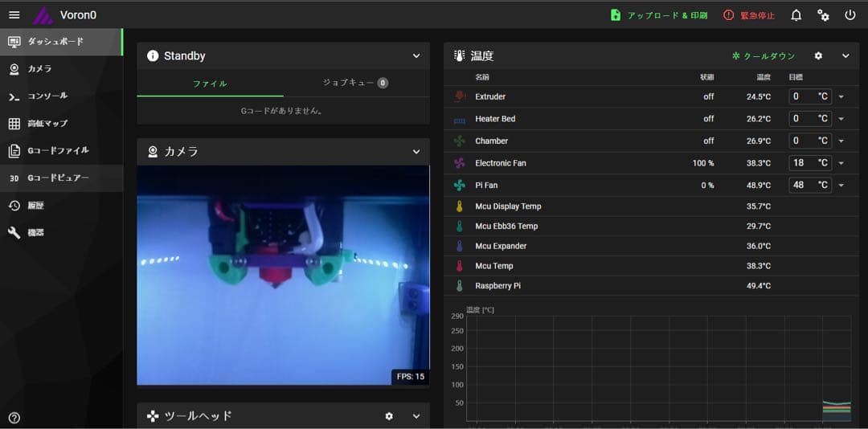The height and width of the screenshot is (429, 868).
Task: Collapse the camera panel
Action: tap(416, 152)
